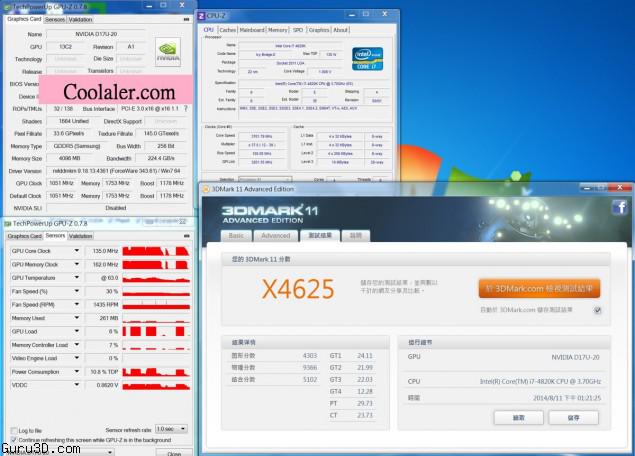Click the 3DMark 11 title bar icon
Image resolution: width=635 pixels, height=456 pixels.
point(205,189)
